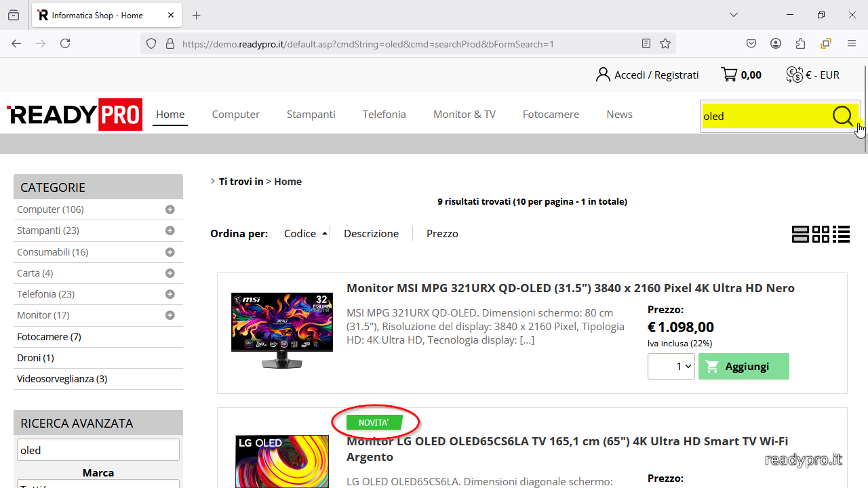Click the Accedi / Registrati user icon

point(603,75)
